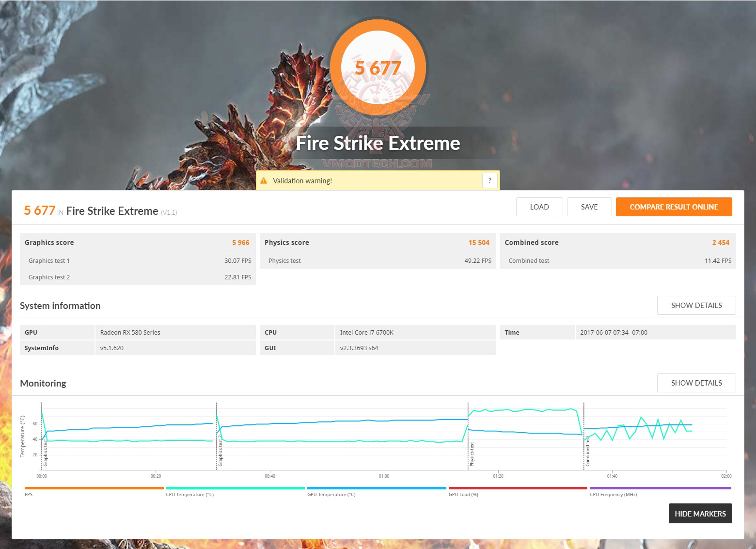Save the benchmark result
Screen dimensions: 756x549
point(589,207)
